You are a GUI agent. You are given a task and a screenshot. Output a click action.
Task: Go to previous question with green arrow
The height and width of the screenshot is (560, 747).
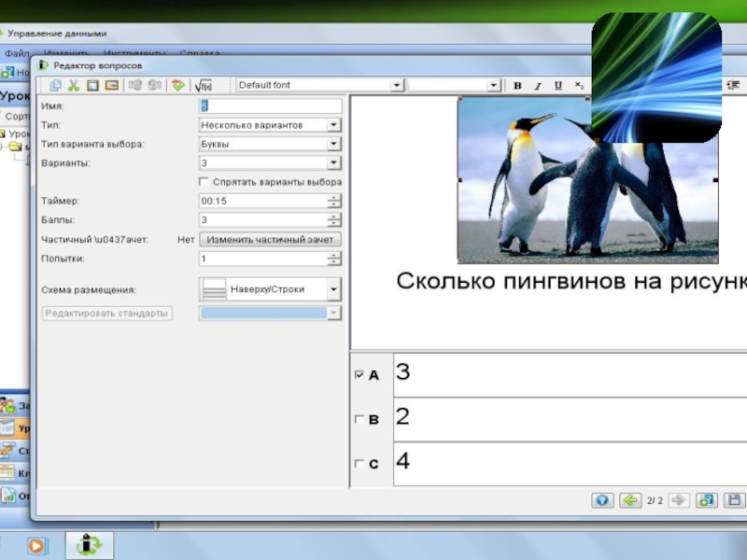(x=631, y=500)
